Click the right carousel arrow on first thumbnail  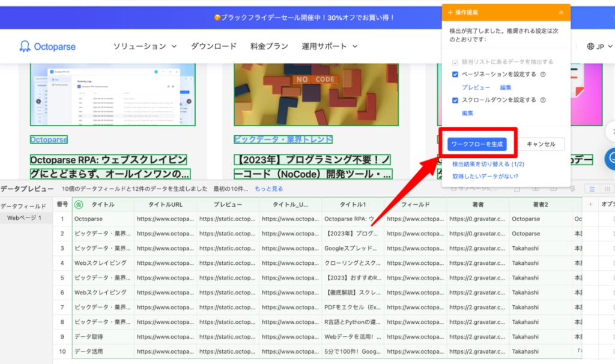tap(189, 101)
